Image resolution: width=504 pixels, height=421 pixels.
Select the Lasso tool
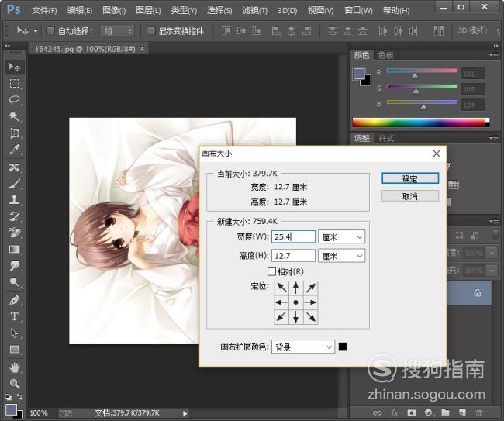pyautogui.click(x=15, y=100)
